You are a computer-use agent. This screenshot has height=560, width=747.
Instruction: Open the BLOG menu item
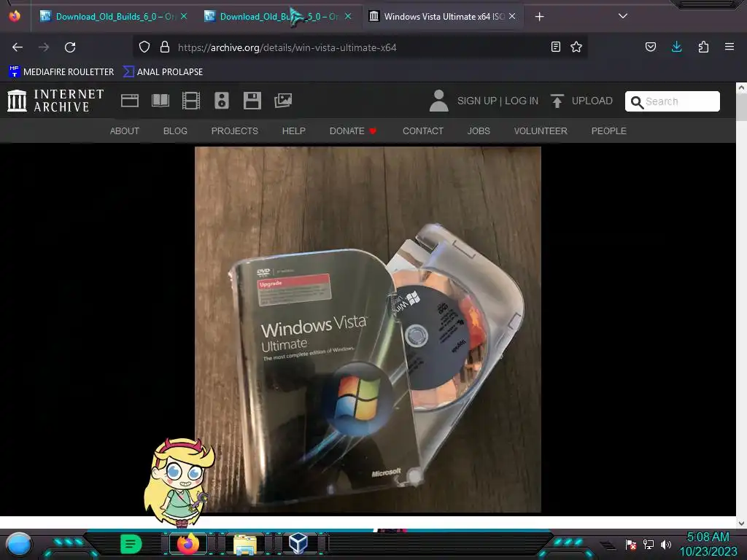tap(175, 131)
